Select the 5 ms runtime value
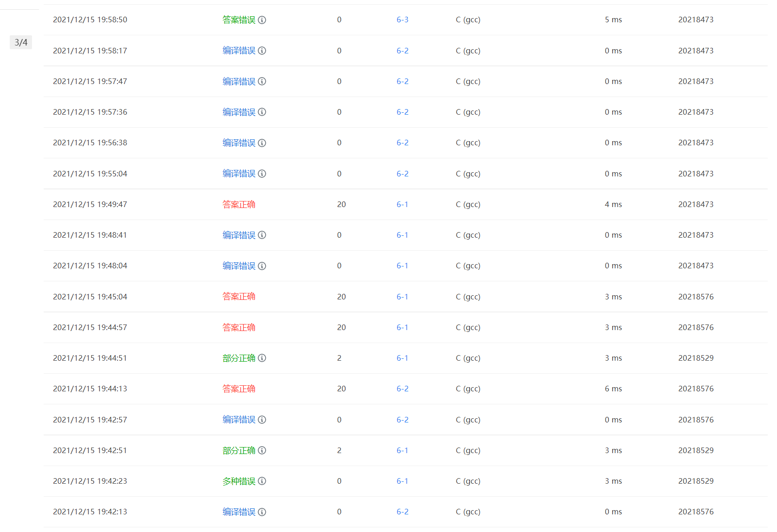 point(613,19)
